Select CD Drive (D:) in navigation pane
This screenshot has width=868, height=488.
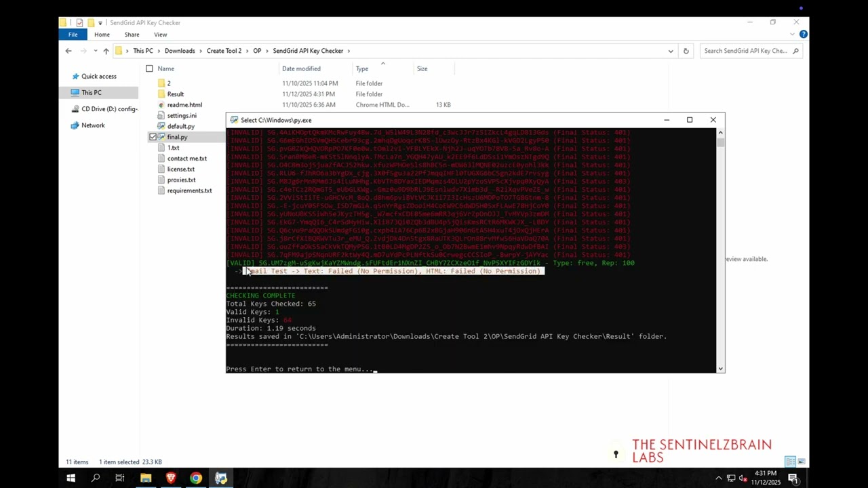[x=109, y=109]
